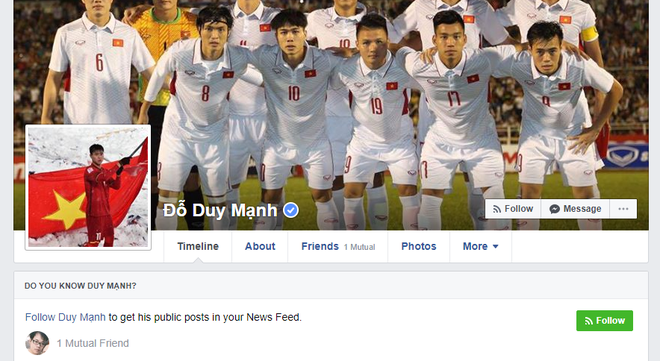Image resolution: width=660 pixels, height=361 pixels.
Task: Click the profile name Đỗ Duy Mạnh
Action: pyautogui.click(x=220, y=210)
